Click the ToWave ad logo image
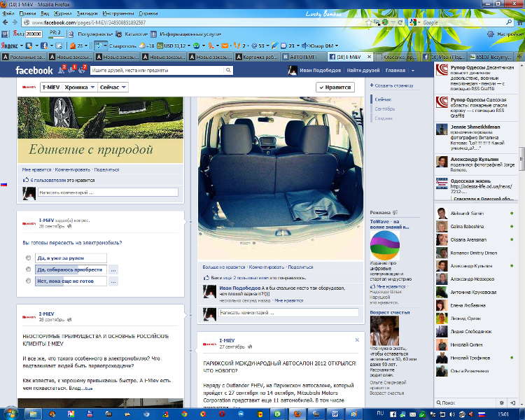525x420 pixels. pos(384,245)
